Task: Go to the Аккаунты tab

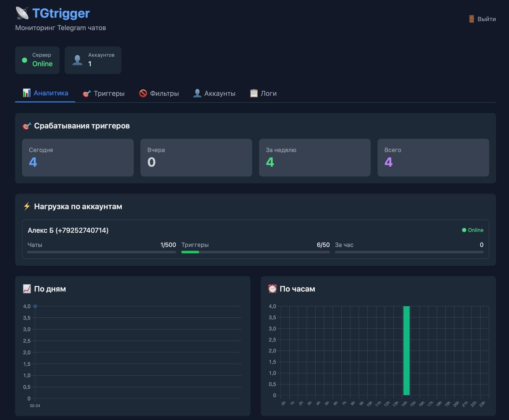Action: pos(214,93)
